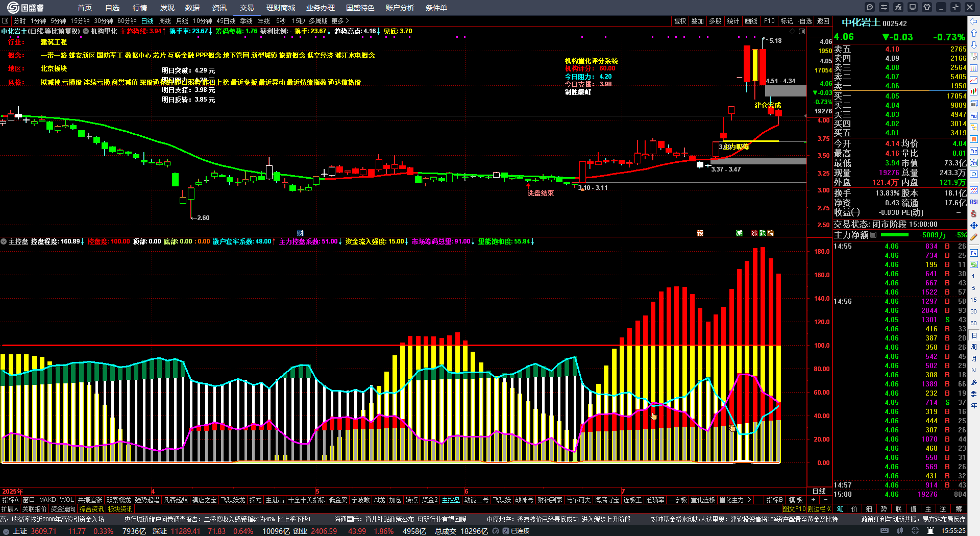Open the 指标B indicator dropdown
The height and width of the screenshot is (536, 980).
click(x=774, y=500)
